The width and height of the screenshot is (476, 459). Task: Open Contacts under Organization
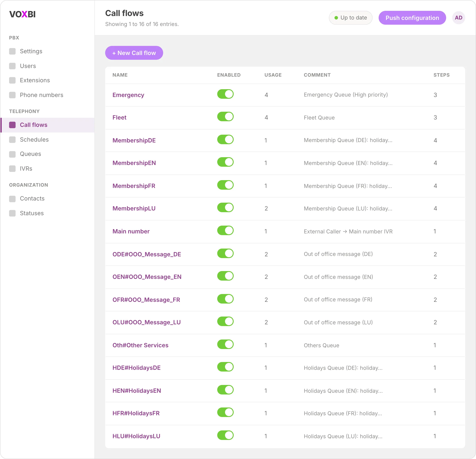[x=47, y=199]
